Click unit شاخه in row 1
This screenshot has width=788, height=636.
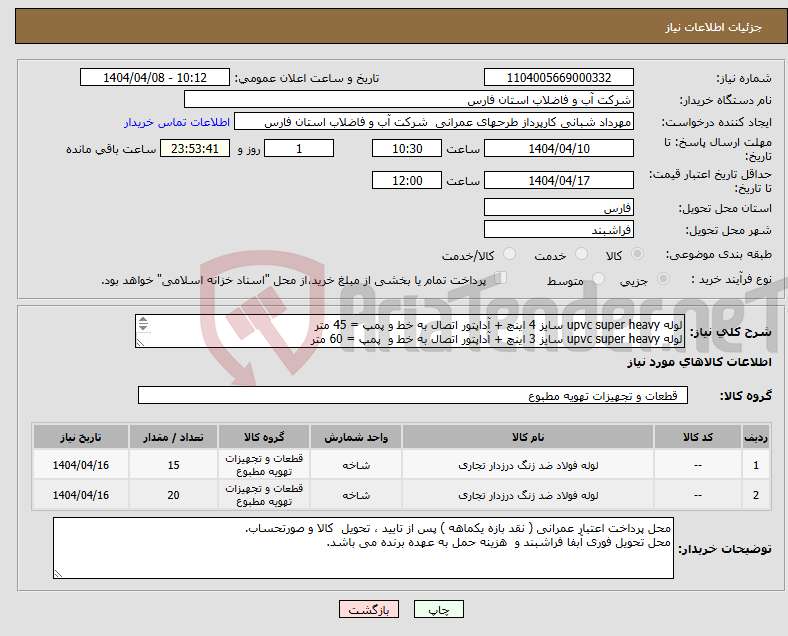coord(356,466)
